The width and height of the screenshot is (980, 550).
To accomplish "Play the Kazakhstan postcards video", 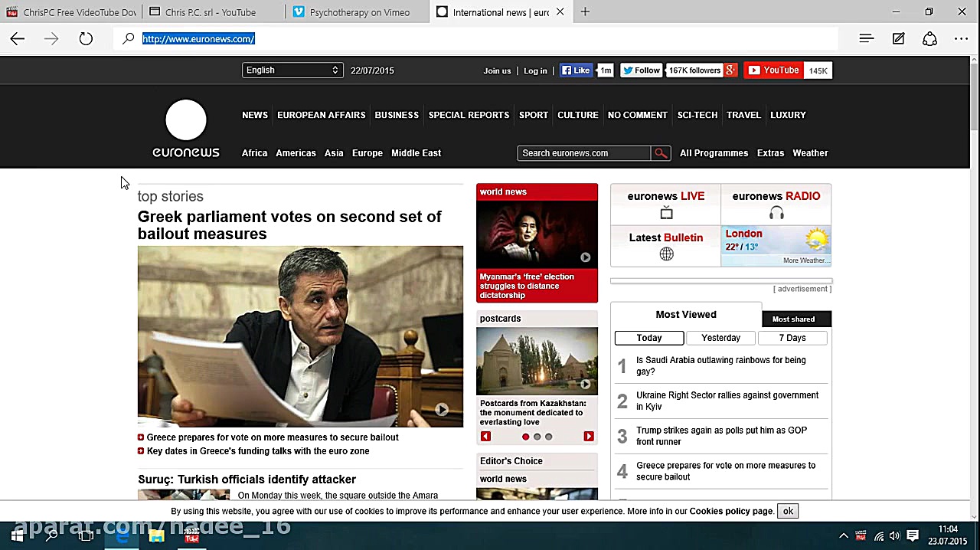I will click(585, 384).
